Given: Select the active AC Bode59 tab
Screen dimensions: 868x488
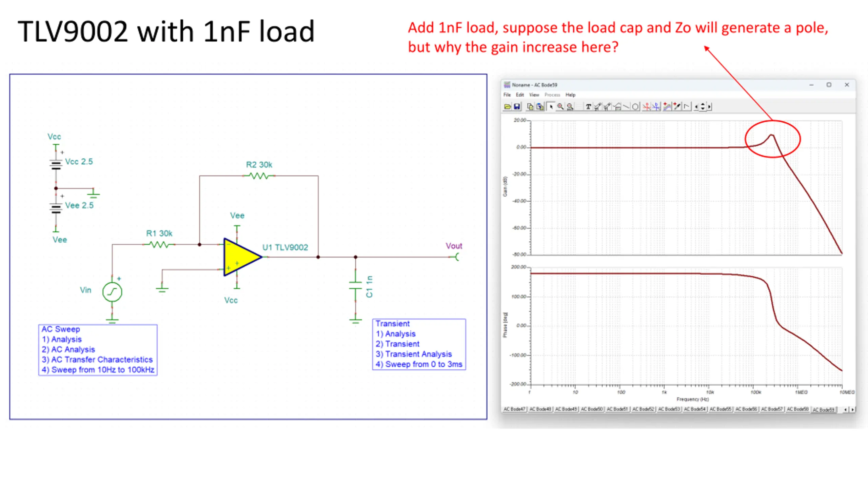Looking at the screenshot, I should pos(823,410).
